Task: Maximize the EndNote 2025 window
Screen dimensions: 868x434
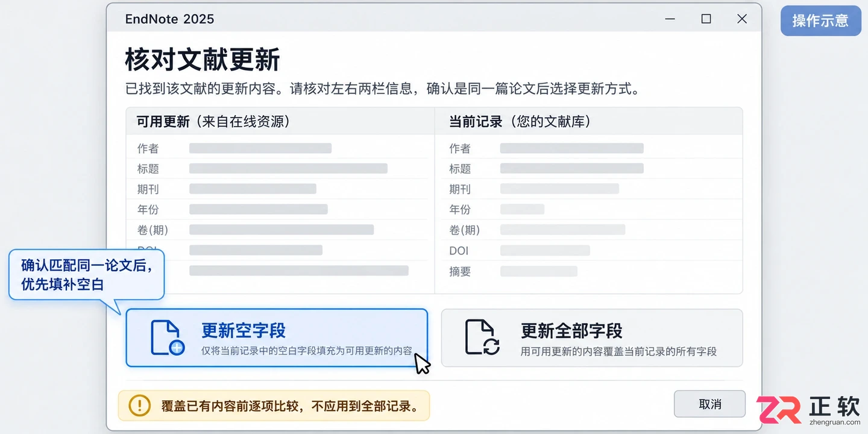Action: point(706,19)
